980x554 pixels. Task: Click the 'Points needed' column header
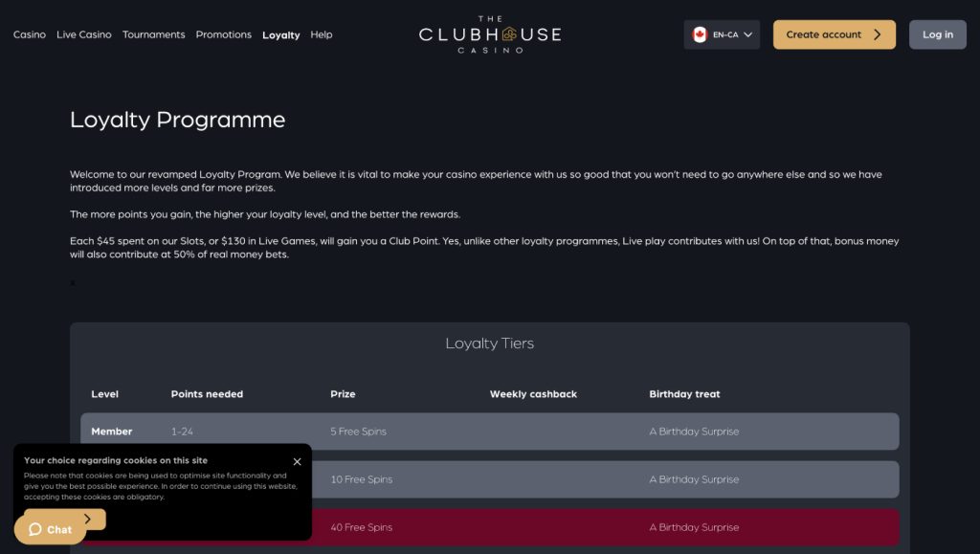[x=207, y=394]
